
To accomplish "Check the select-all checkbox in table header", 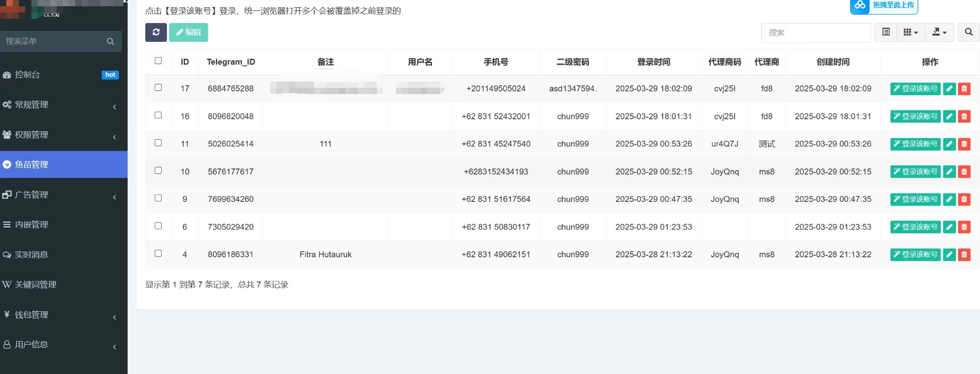I will point(158,61).
